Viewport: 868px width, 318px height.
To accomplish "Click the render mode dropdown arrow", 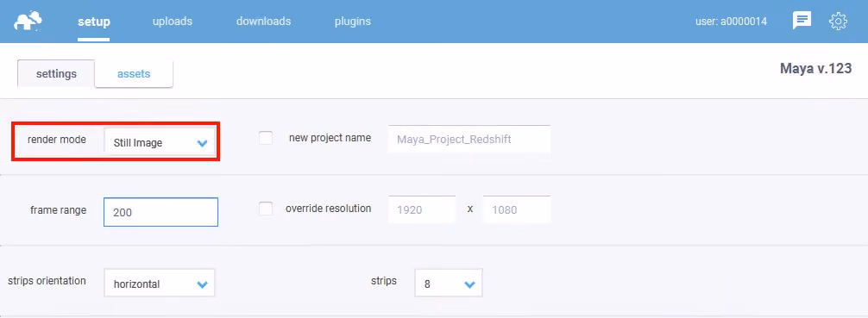I will 202,143.
